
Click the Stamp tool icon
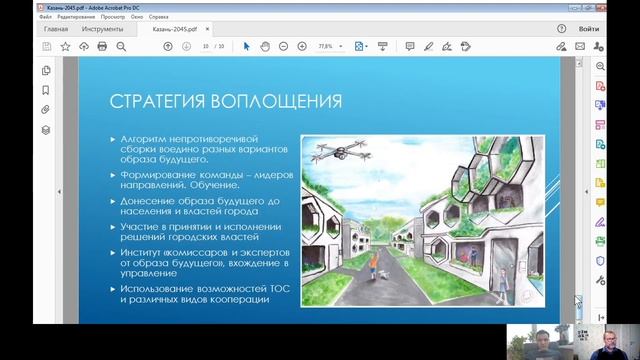coord(466,47)
